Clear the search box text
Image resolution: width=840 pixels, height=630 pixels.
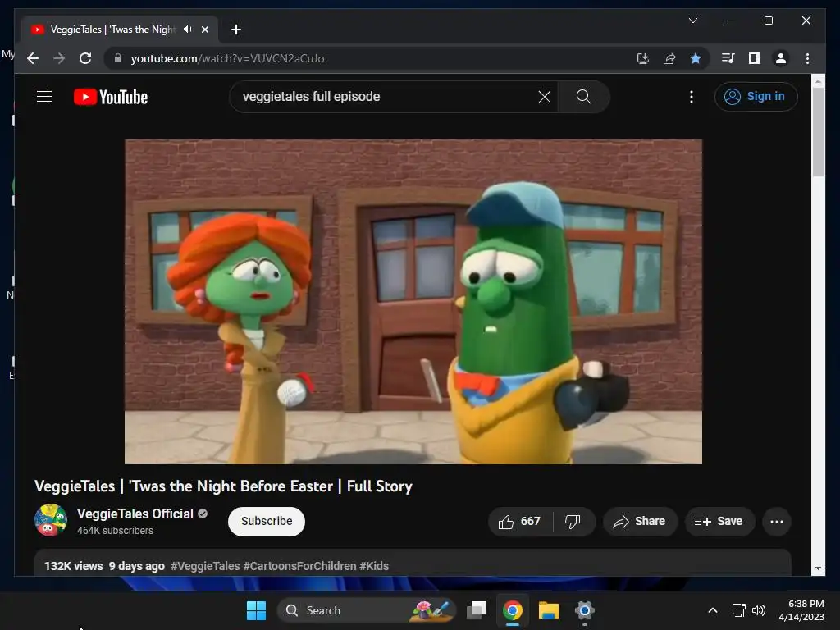(545, 97)
